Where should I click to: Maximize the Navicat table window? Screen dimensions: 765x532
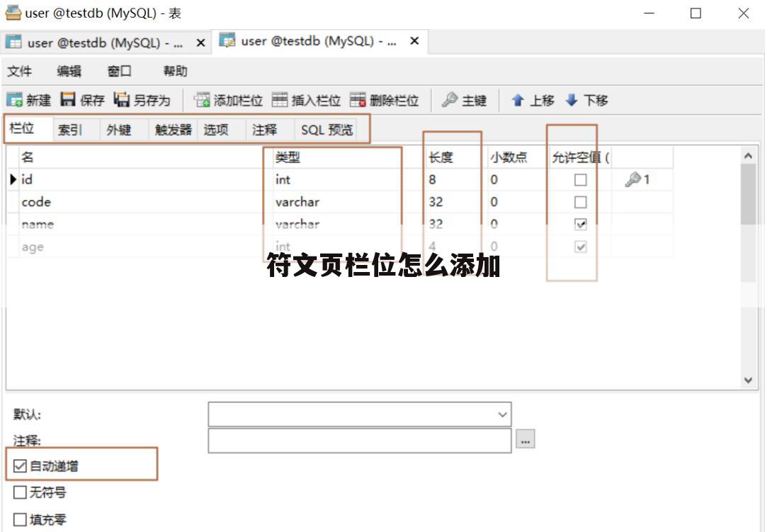tap(696, 13)
